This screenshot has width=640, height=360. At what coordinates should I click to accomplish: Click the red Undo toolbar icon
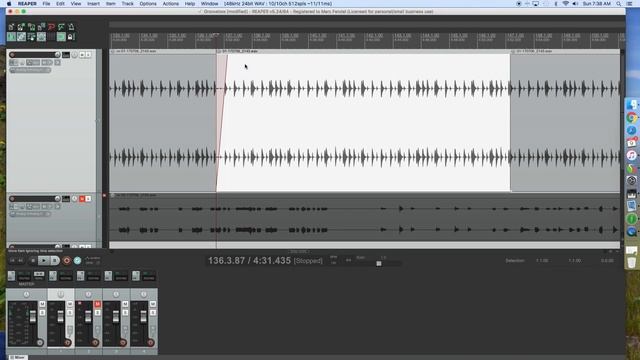coord(51,27)
